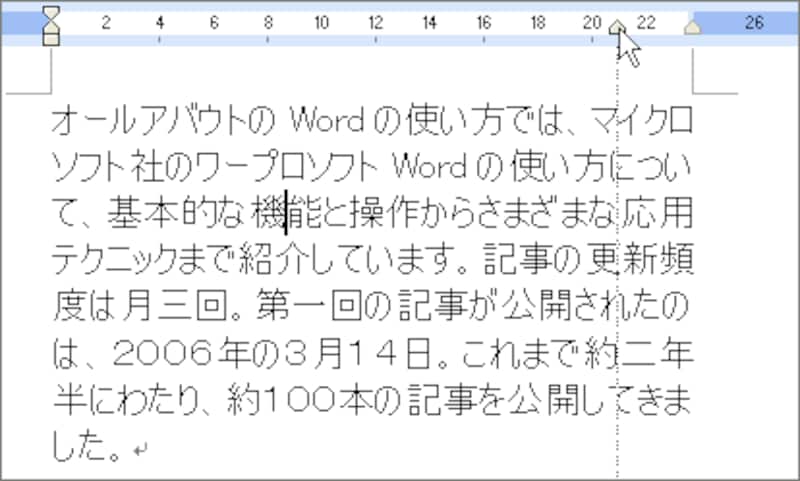
Task: Click the faded right indent marker before 26
Action: click(x=692, y=27)
